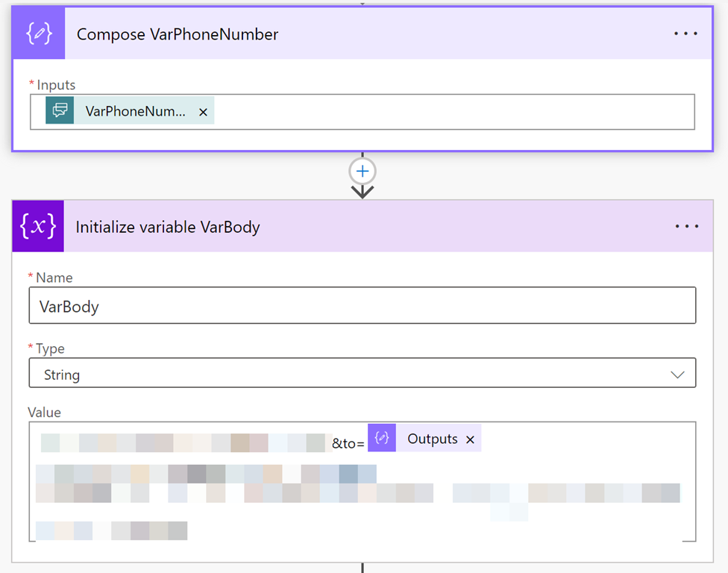Screen dimensions: 728x573
Task: Click the Initialize variable VarBody title
Action: (168, 227)
